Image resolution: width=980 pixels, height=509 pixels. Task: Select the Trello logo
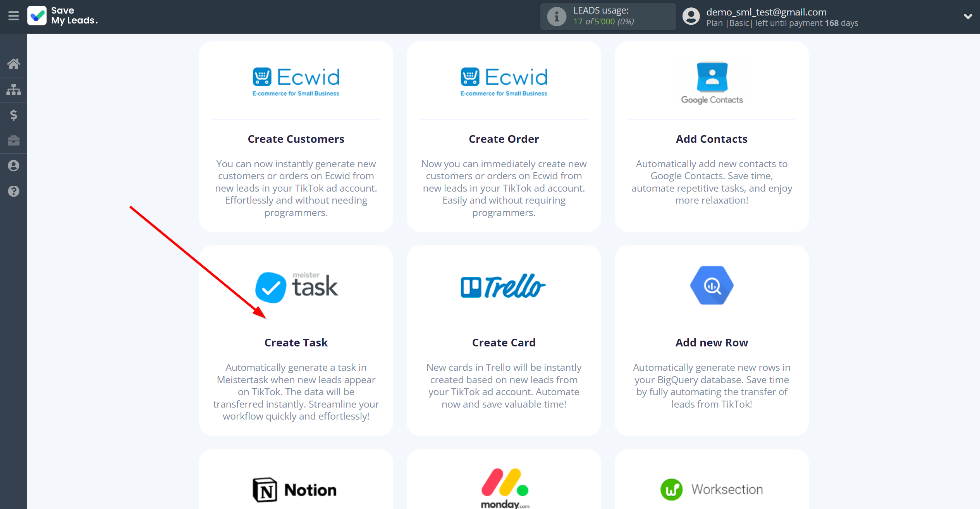(504, 286)
